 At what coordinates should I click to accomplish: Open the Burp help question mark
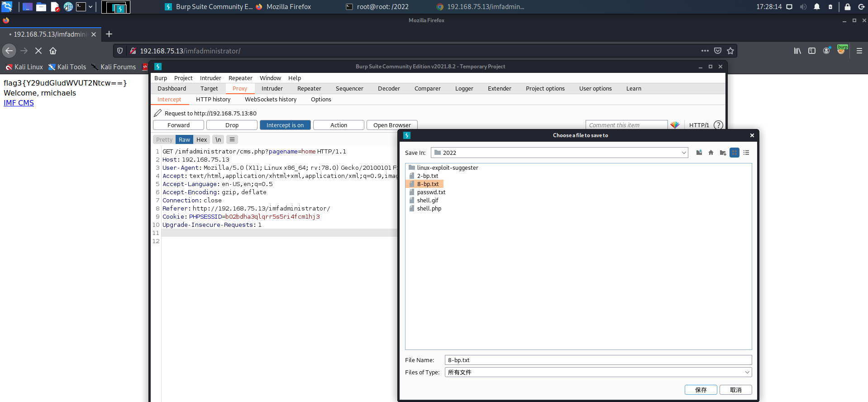click(718, 125)
